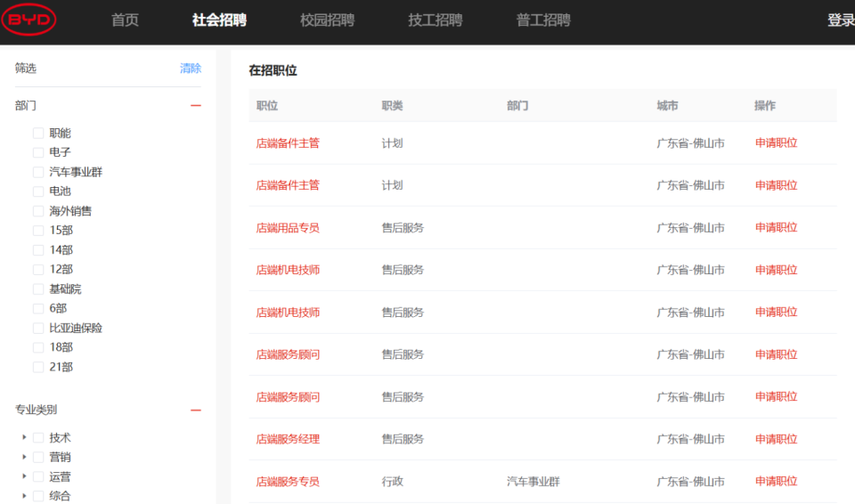Tick the 比亚迪保险 checkbox
The height and width of the screenshot is (504, 855).
point(38,328)
